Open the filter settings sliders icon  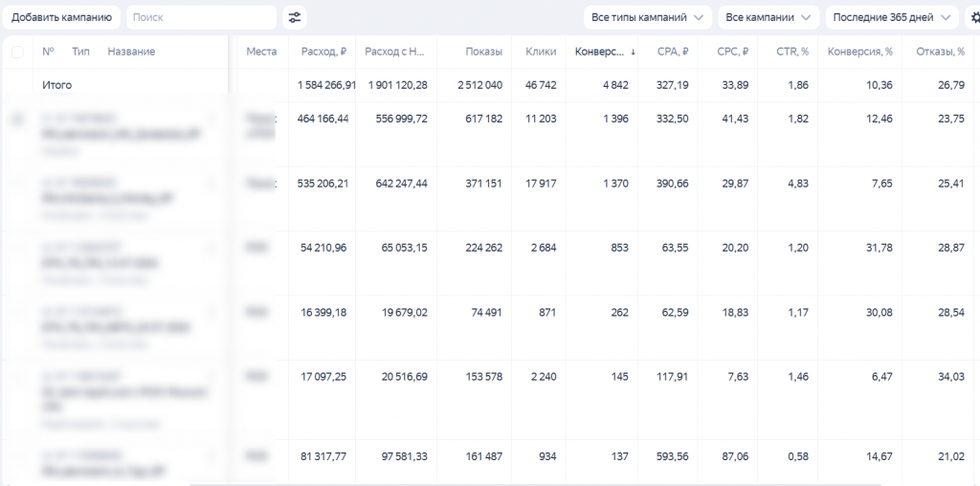295,17
